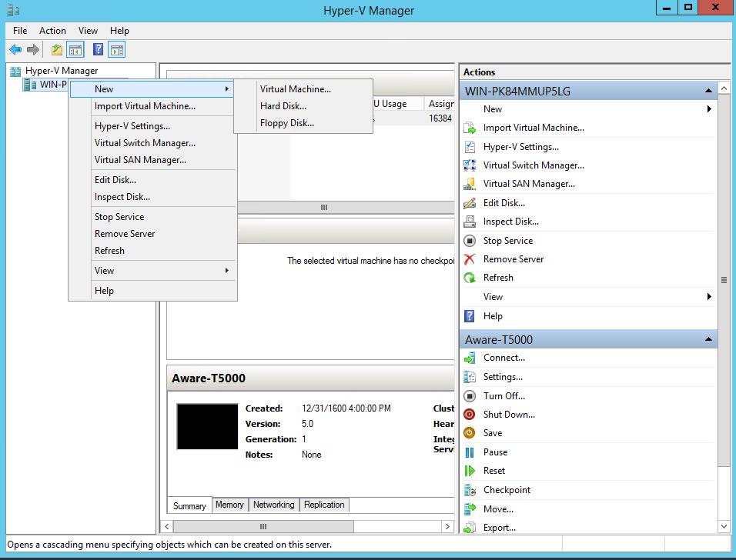This screenshot has width=736, height=560.
Task: Select Virtual SAN Manager... in context menu
Action: point(153,160)
